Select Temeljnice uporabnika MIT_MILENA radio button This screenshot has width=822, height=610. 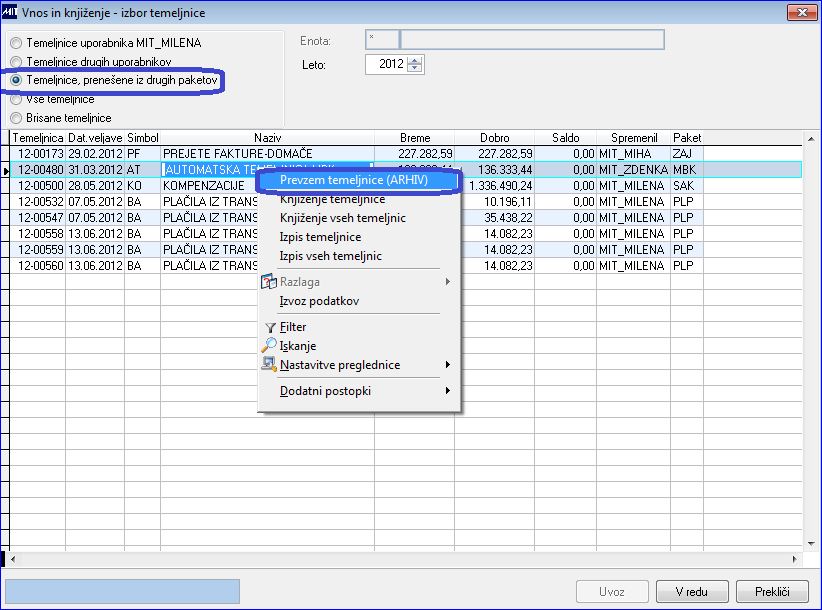click(x=16, y=43)
